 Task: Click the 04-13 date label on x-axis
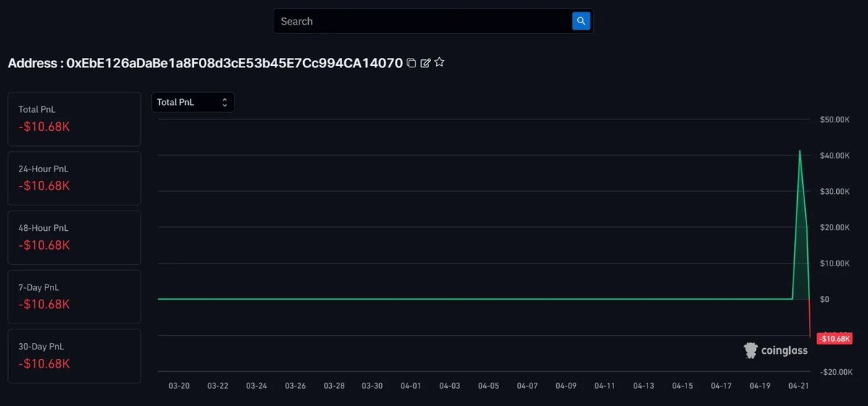pos(643,386)
